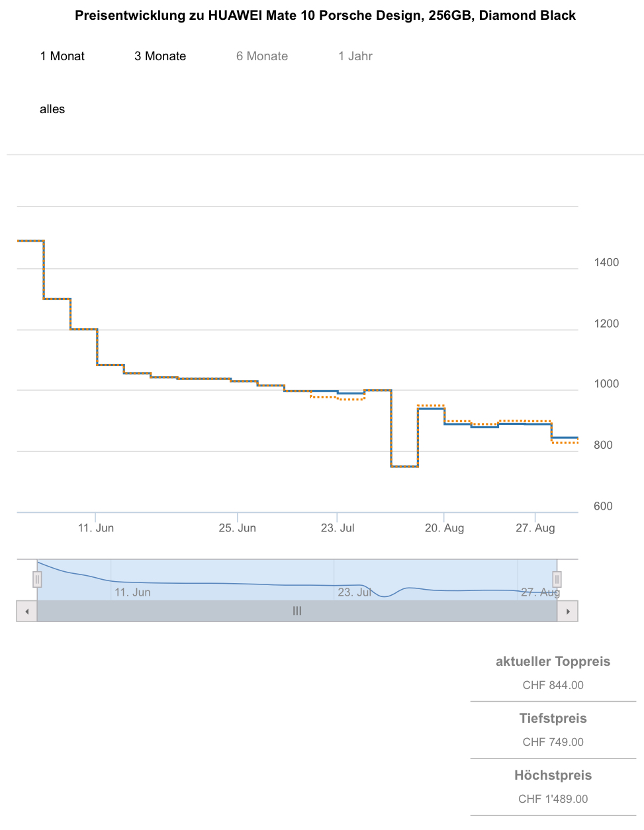Viewport: 644px width, 830px height.
Task: Click the "aktueller Toppreis" heading
Action: tap(553, 661)
